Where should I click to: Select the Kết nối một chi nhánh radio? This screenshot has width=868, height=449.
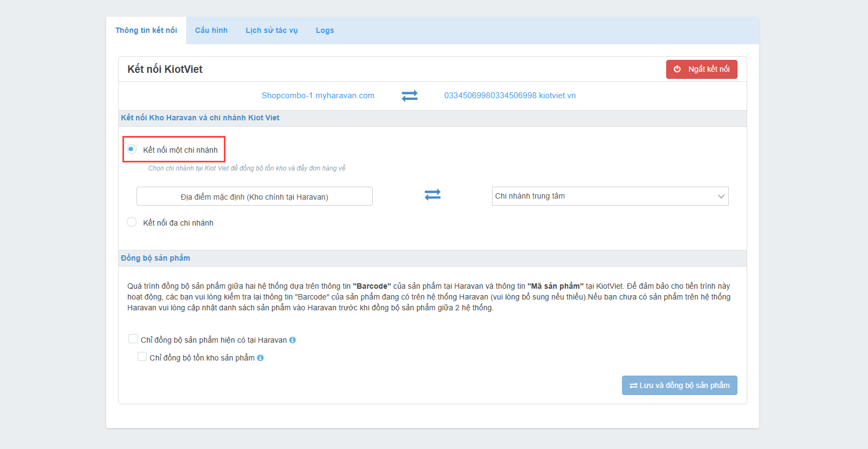click(132, 149)
